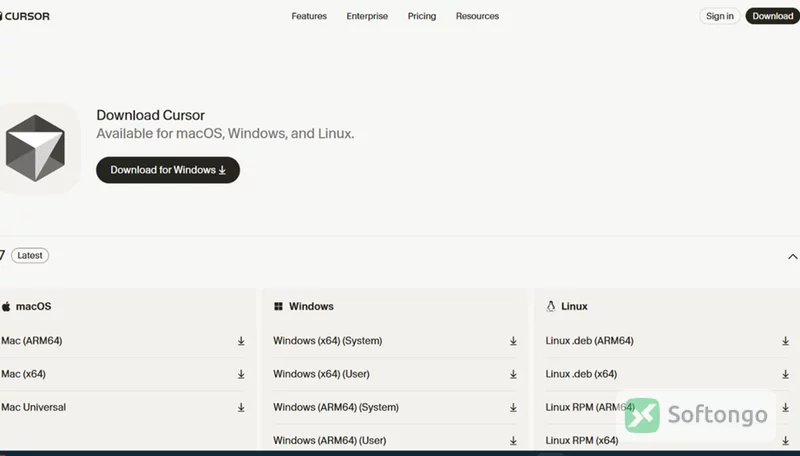This screenshot has width=800, height=456.
Task: Select Linux .deb (ARM64) link text
Action: click(589, 341)
